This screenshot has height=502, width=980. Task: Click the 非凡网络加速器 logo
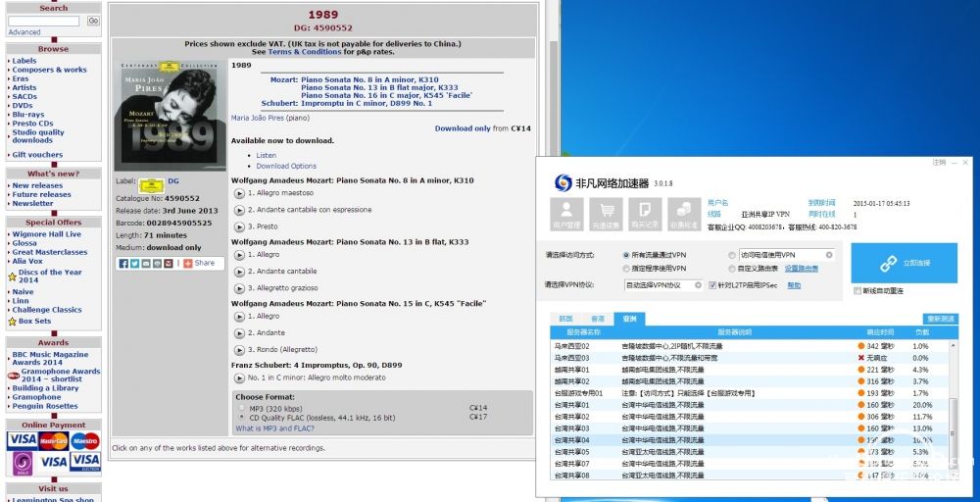(563, 182)
